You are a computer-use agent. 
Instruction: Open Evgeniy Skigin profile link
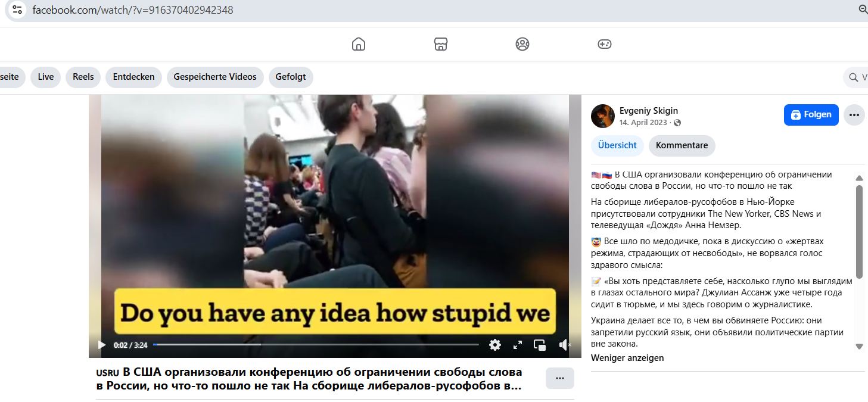[648, 111]
